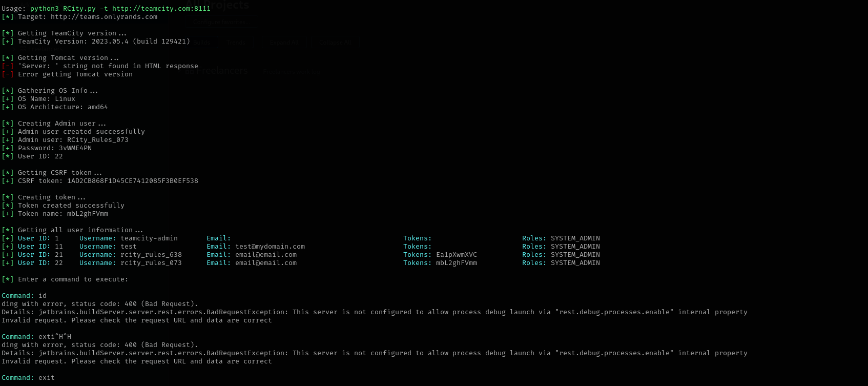Click SYSTEM_ADMIN role in the teamcity-admin row
The height and width of the screenshot is (386, 868).
575,238
